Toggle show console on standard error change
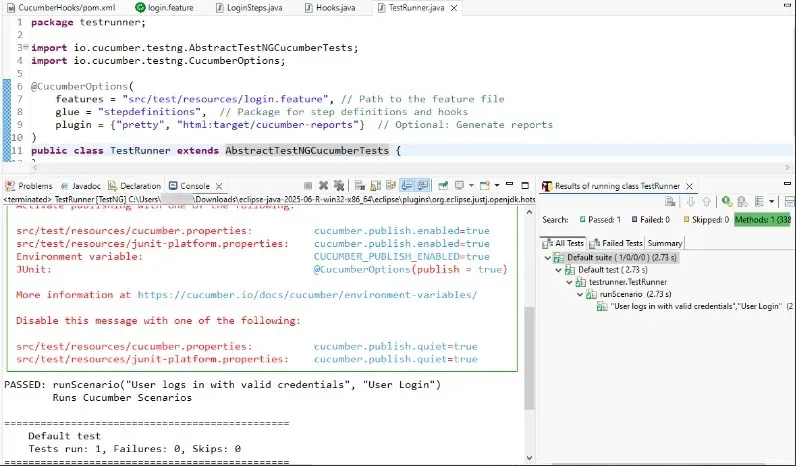Screen dimensions: 796x466 pos(422,186)
